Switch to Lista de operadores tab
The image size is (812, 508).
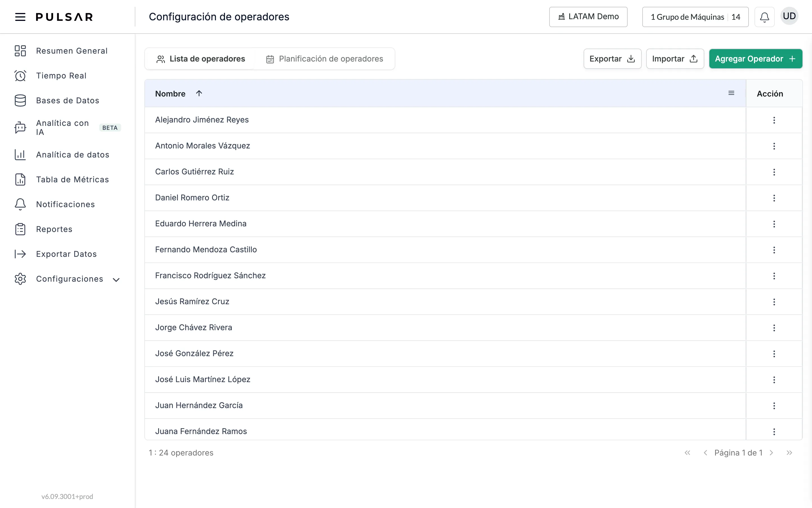[x=200, y=59]
